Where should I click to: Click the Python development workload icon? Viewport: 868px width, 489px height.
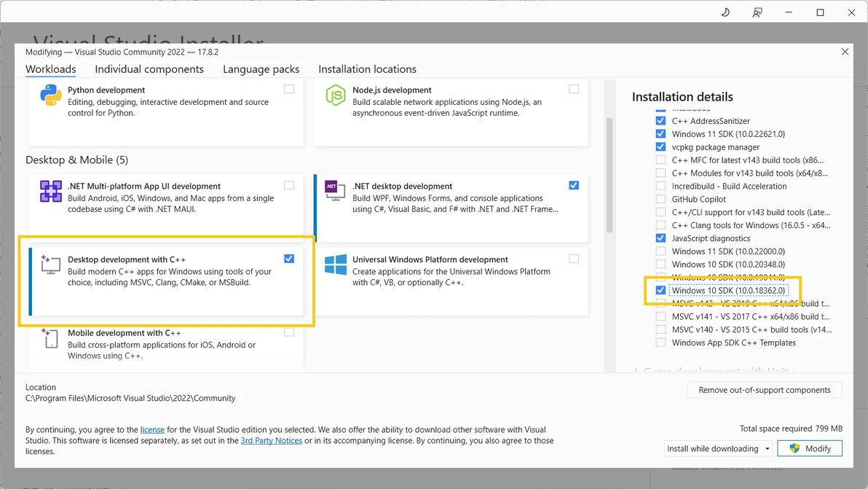[x=50, y=95]
